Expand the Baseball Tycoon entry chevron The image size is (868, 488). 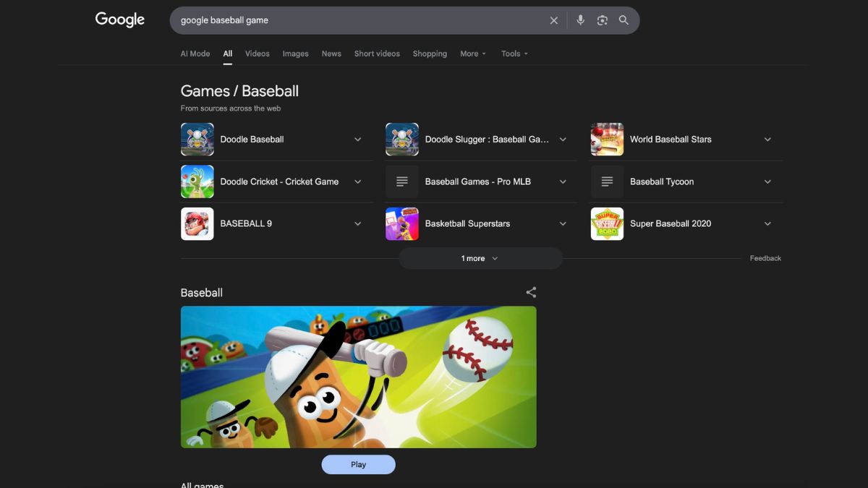pyautogui.click(x=767, y=181)
